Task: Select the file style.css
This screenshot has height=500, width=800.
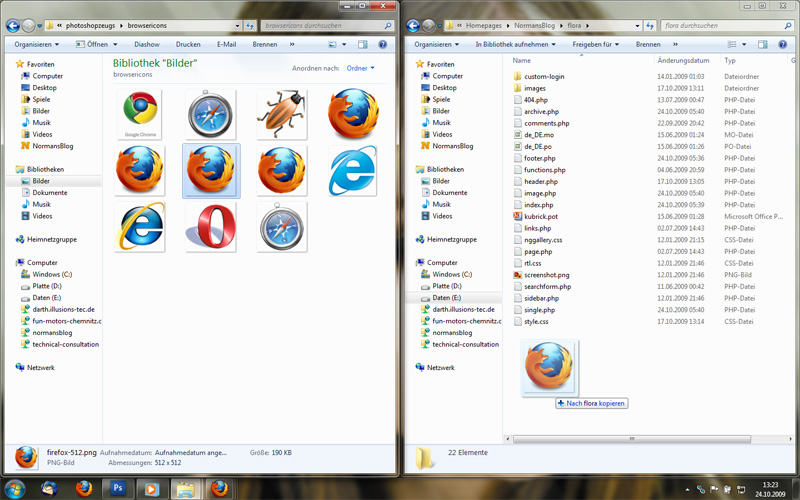Action: coord(536,321)
